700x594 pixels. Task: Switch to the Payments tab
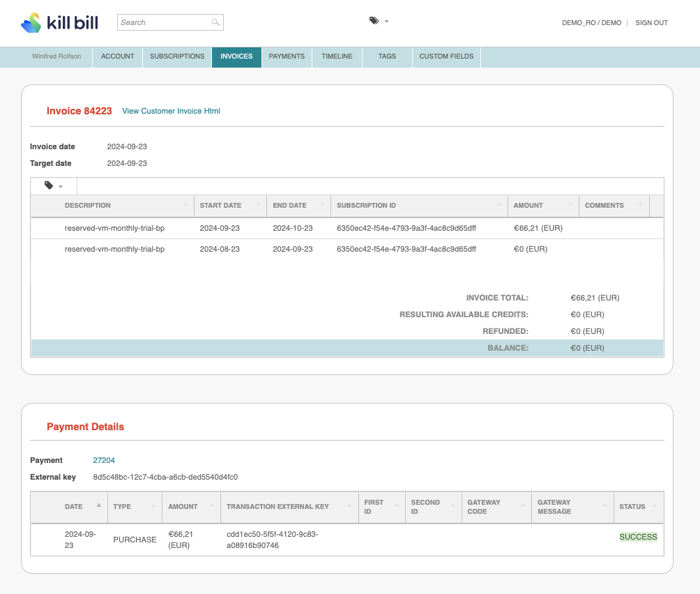(x=287, y=56)
